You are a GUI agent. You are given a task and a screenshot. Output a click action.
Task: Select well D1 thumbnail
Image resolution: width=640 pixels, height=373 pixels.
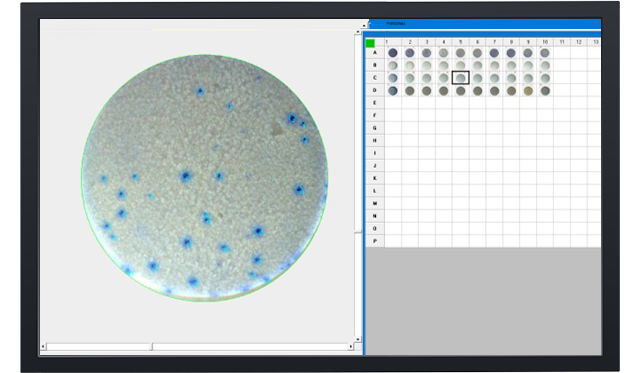click(x=393, y=91)
